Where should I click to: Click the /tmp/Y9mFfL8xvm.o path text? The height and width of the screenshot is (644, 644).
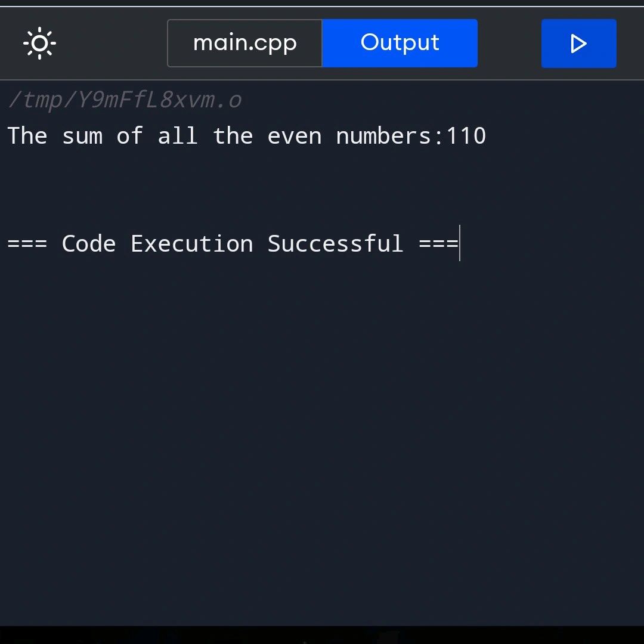[x=125, y=100]
